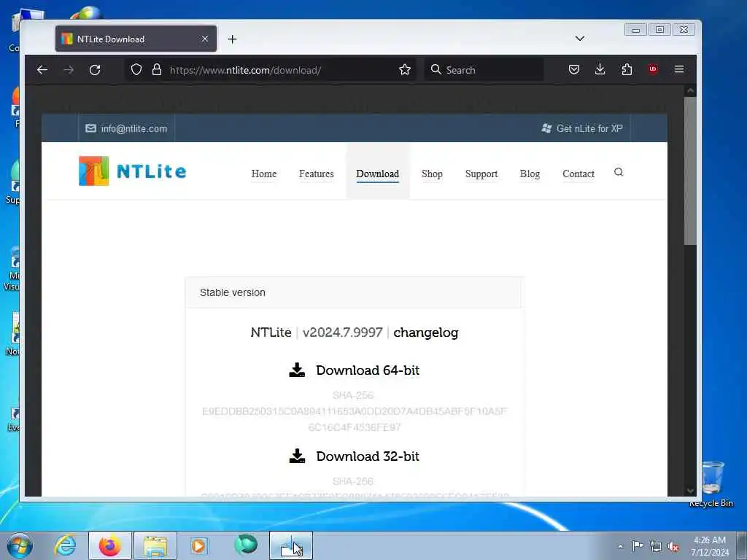Click the Download 32-bit link
Screen dimensions: 747x560
coord(368,456)
